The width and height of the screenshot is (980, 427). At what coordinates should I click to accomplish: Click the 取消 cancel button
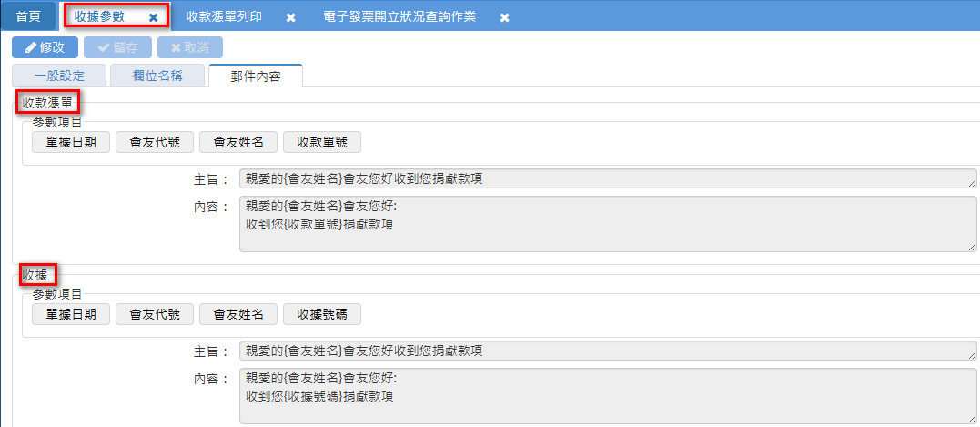coord(189,47)
